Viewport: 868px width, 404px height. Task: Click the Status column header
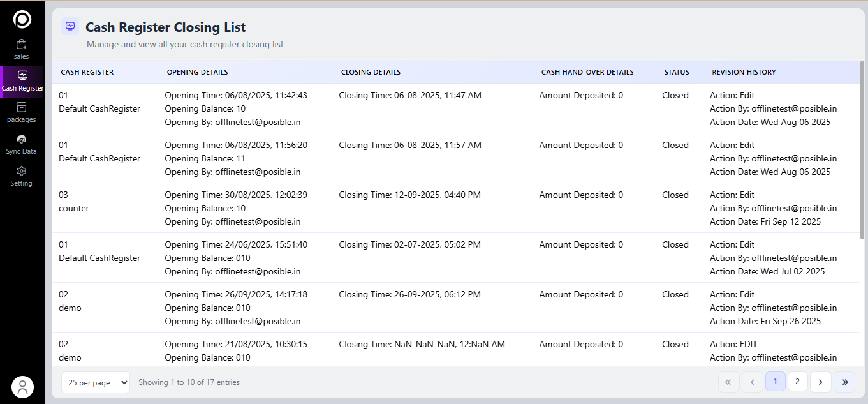coord(676,72)
